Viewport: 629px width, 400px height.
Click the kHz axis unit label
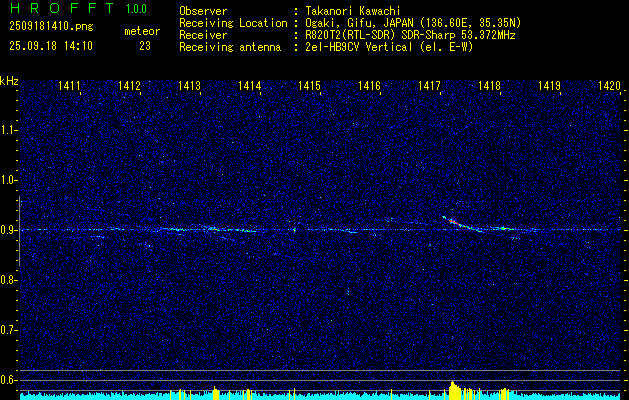tap(9, 81)
